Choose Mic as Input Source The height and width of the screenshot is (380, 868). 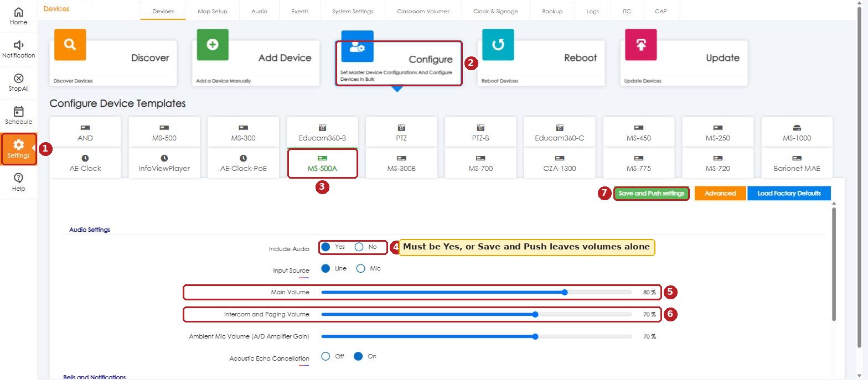click(361, 268)
